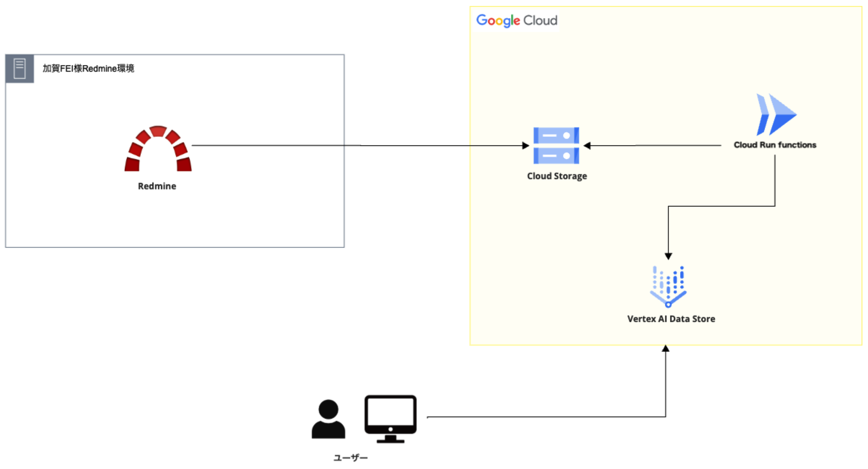Click the red Redmine arch icon
Screen dimensions: 868x469
(x=158, y=148)
